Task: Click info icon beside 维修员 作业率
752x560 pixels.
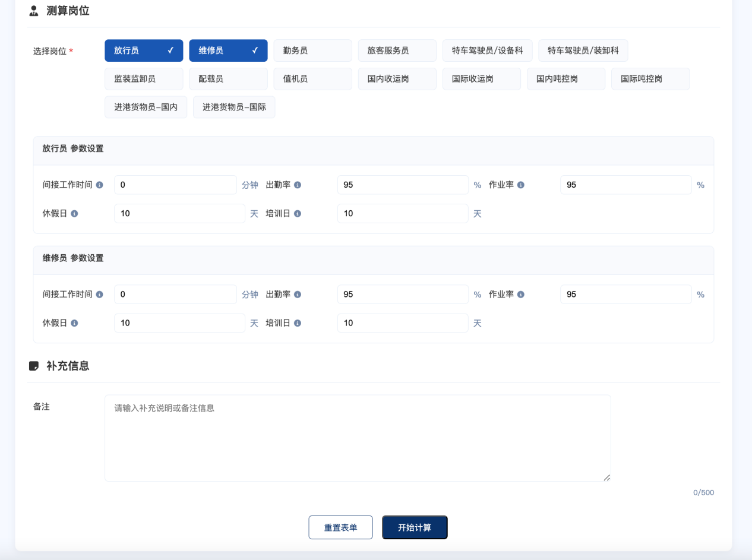Action: point(520,294)
